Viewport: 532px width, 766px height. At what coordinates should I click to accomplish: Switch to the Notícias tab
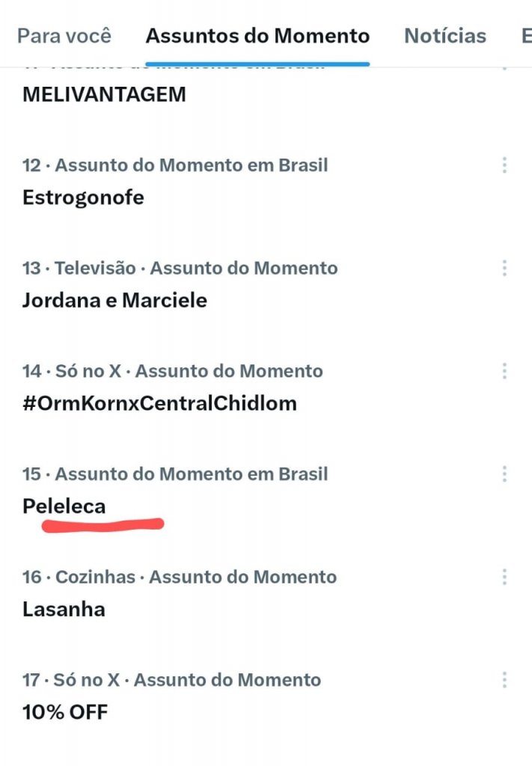coord(444,35)
